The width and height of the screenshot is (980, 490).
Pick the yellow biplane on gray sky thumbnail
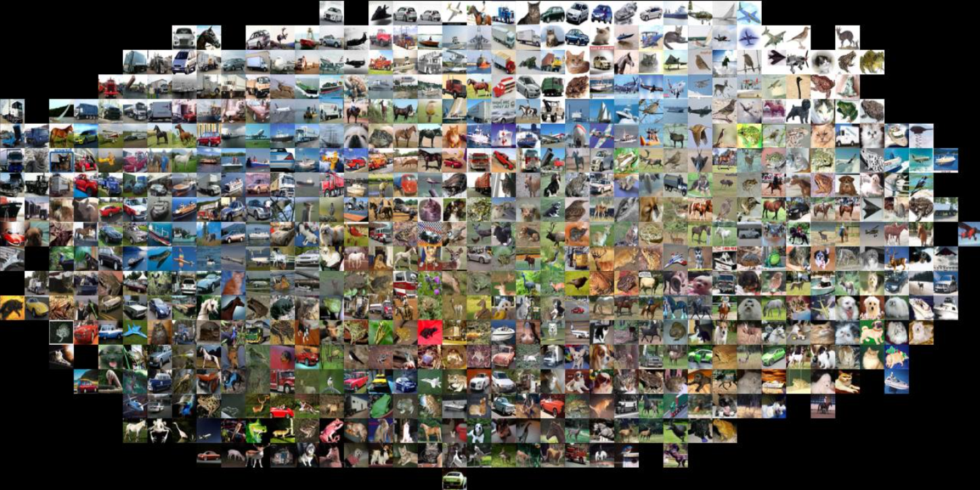[111, 160]
